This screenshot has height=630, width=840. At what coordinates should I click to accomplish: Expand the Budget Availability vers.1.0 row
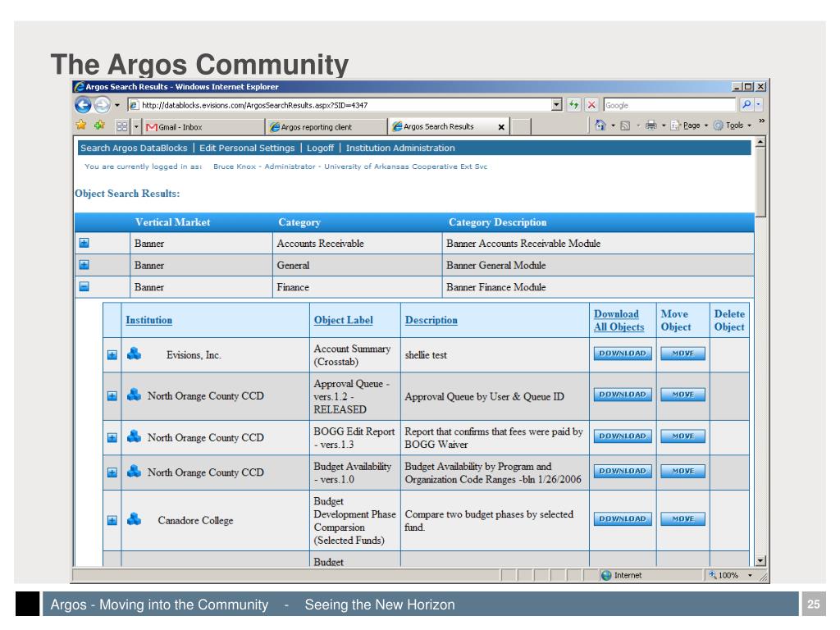point(112,472)
